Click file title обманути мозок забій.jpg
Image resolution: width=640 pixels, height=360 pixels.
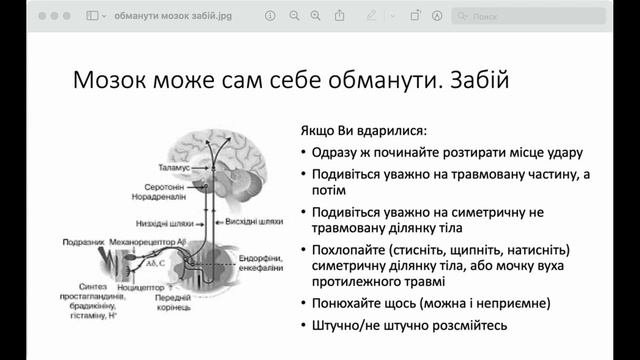click(173, 16)
